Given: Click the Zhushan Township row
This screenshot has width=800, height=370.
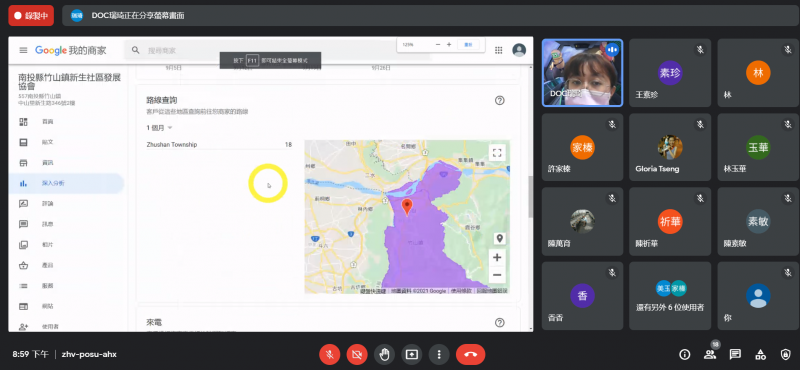Looking at the screenshot, I should click(x=219, y=144).
